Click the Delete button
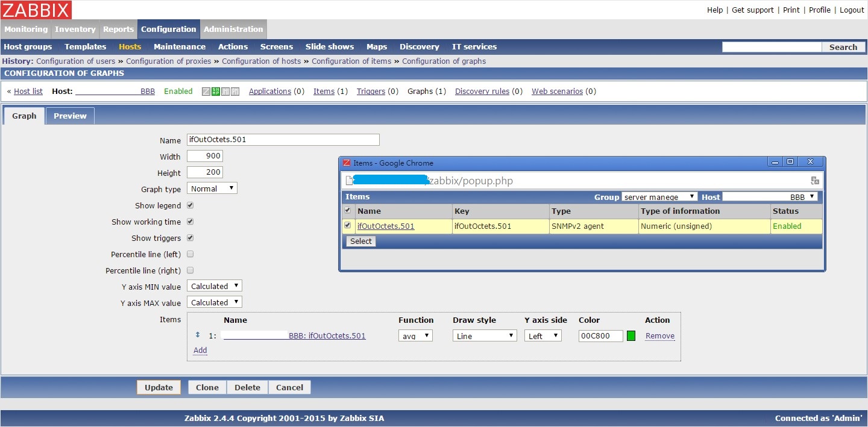The height and width of the screenshot is (427, 868). pos(247,387)
